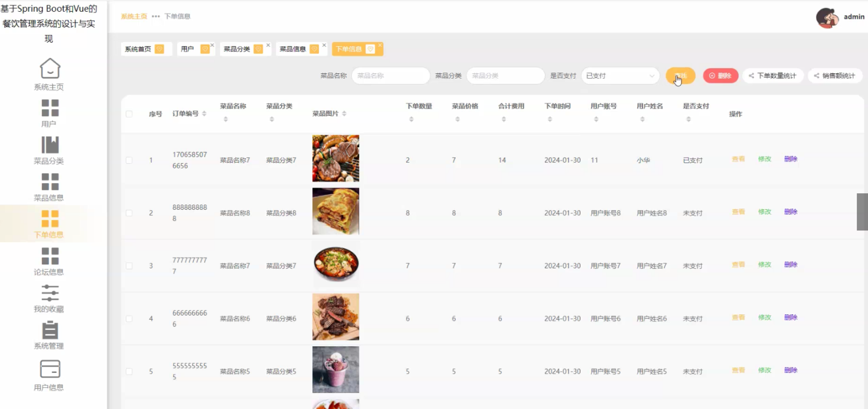Click 删除 link for order 7777777777

(791, 264)
